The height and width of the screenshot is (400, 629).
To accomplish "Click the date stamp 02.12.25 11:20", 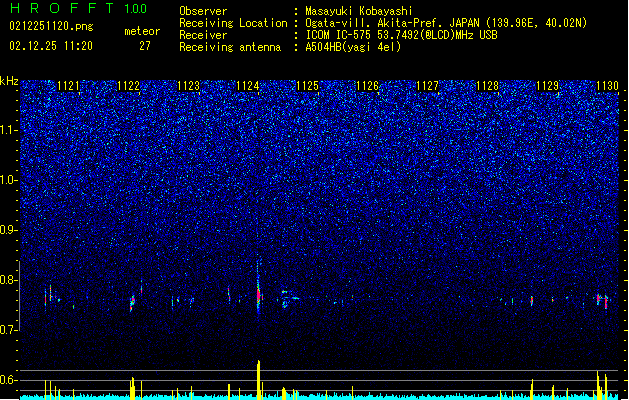I will click(x=51, y=46).
